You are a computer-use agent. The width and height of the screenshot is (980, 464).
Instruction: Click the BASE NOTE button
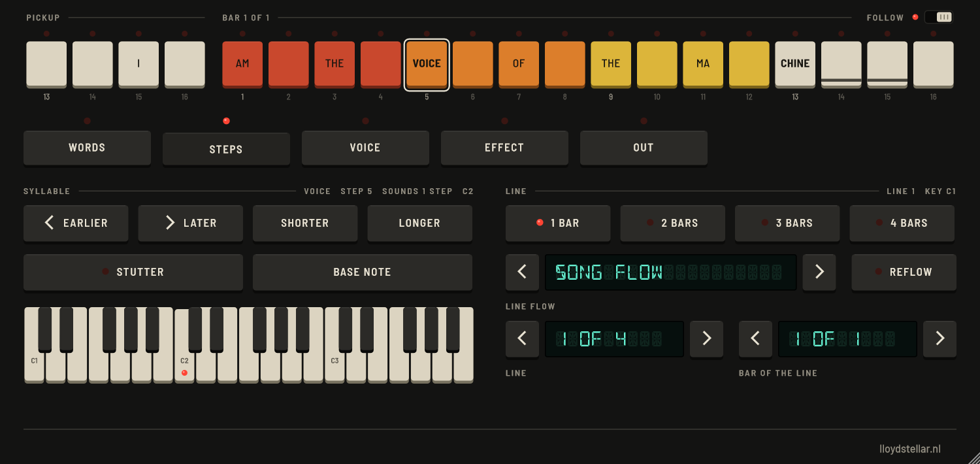(x=363, y=272)
